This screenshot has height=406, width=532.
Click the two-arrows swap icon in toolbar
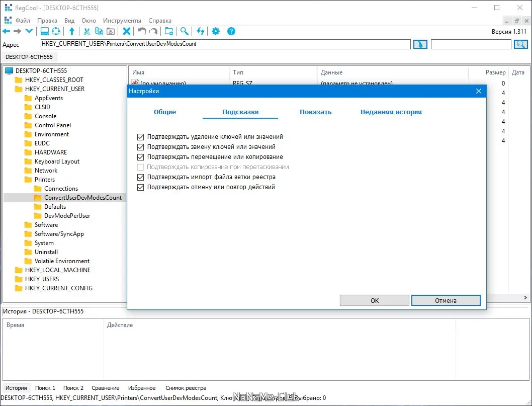pos(200,31)
